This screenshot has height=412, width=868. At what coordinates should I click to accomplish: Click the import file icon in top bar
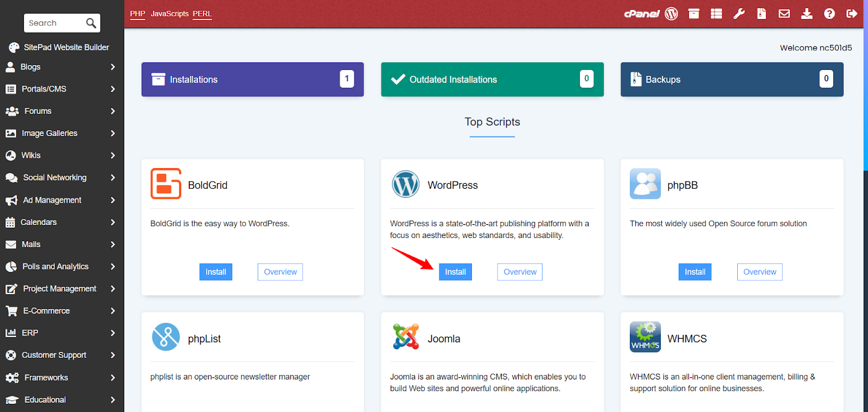pyautogui.click(x=762, y=14)
